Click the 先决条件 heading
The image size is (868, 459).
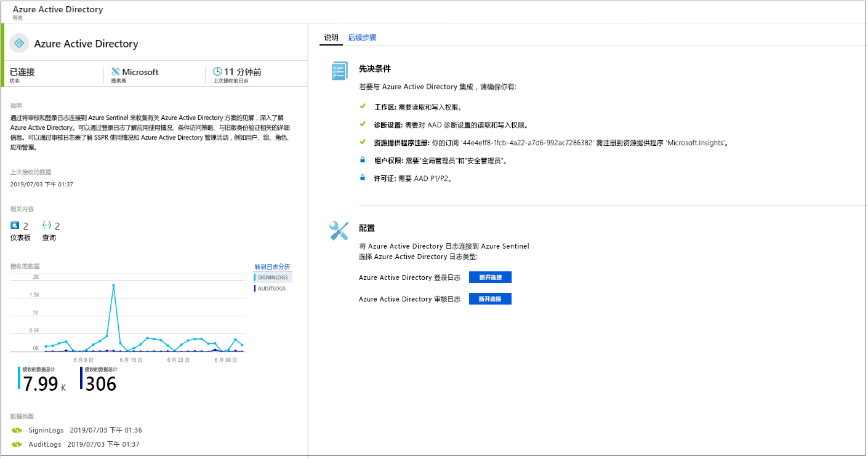coord(375,69)
